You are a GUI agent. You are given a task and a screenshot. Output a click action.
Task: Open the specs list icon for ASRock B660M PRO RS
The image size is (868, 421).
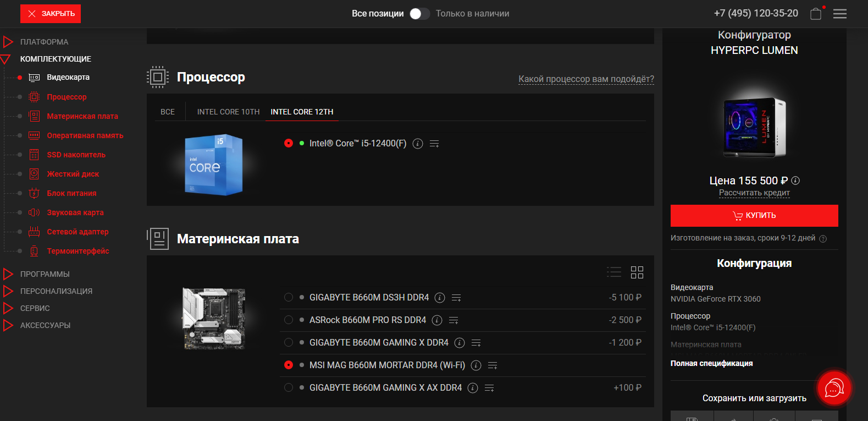click(x=454, y=320)
